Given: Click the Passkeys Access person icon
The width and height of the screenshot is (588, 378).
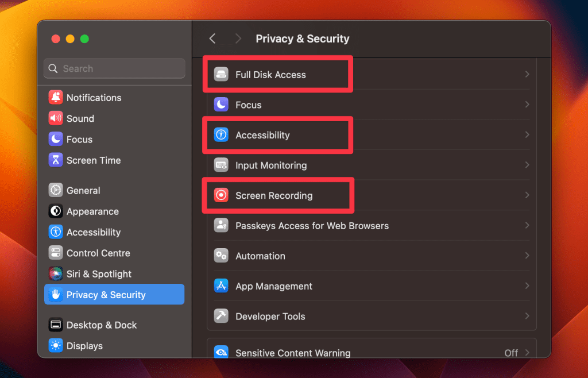Looking at the screenshot, I should [221, 226].
